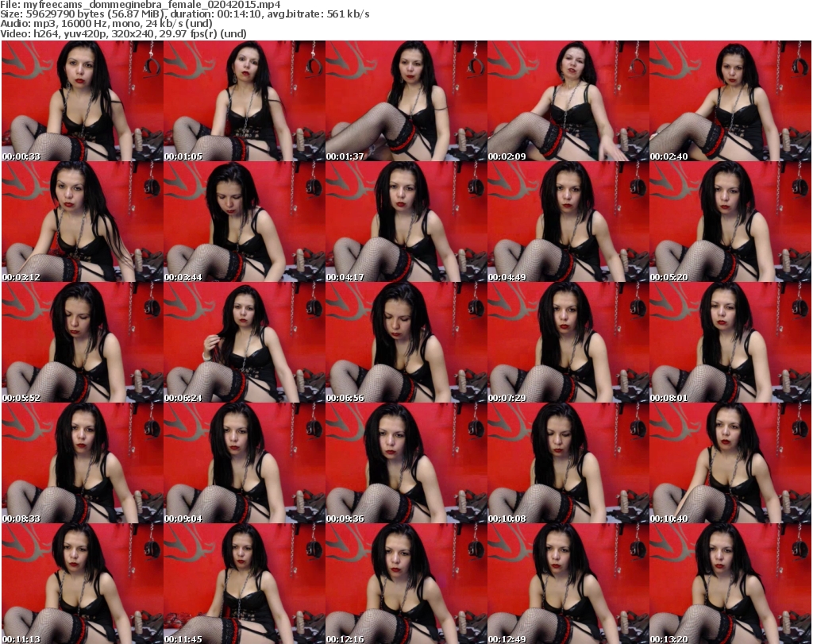Select the thumbnail stamped 00:12:49

click(568, 584)
